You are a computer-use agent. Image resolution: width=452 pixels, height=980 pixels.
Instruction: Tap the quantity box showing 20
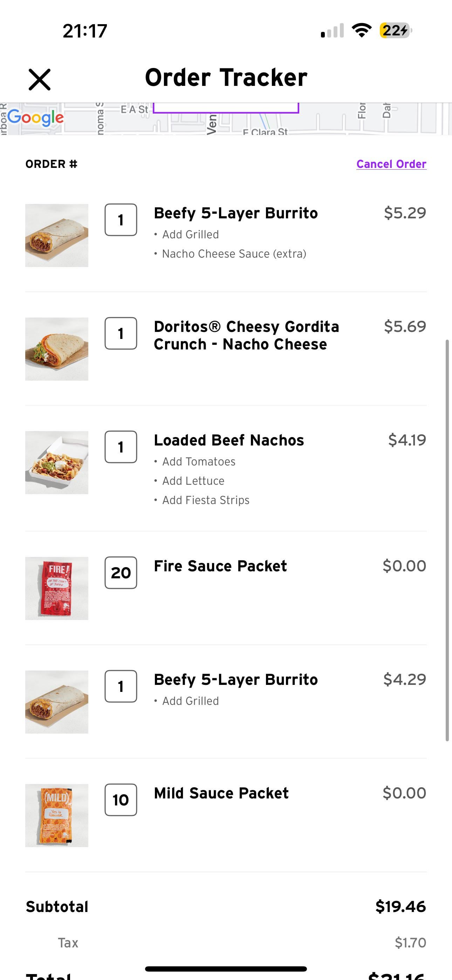tap(121, 573)
